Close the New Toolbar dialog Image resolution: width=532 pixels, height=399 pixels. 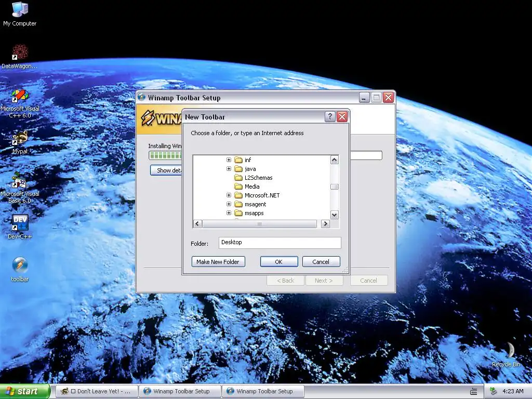(x=342, y=116)
